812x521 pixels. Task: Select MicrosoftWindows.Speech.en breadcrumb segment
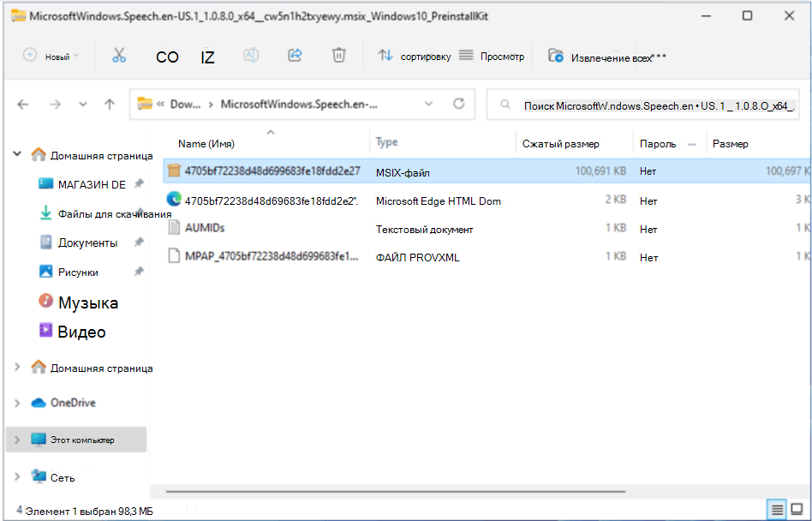tap(299, 104)
